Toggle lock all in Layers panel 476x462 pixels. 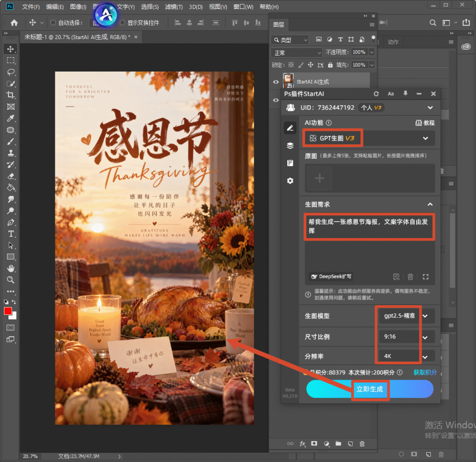(x=331, y=65)
